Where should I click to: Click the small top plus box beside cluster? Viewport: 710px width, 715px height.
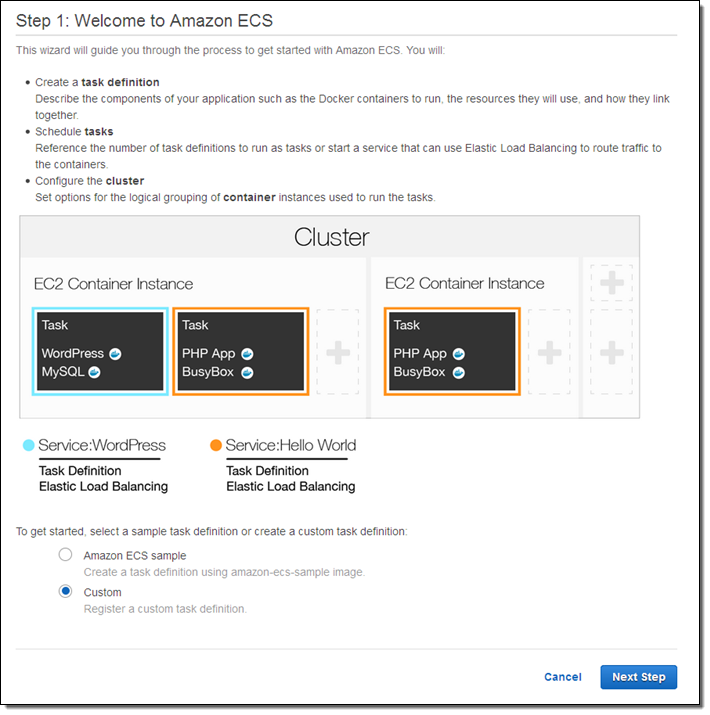click(x=611, y=283)
